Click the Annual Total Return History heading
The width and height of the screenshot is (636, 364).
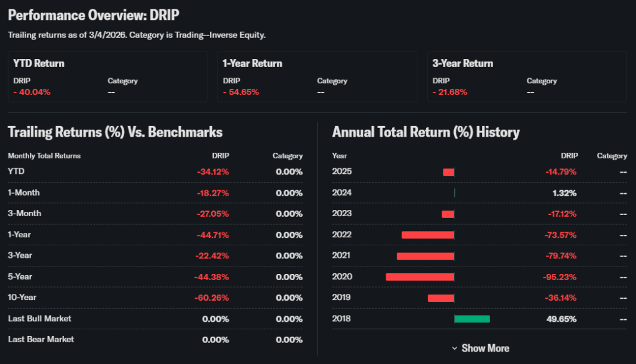[x=425, y=132]
